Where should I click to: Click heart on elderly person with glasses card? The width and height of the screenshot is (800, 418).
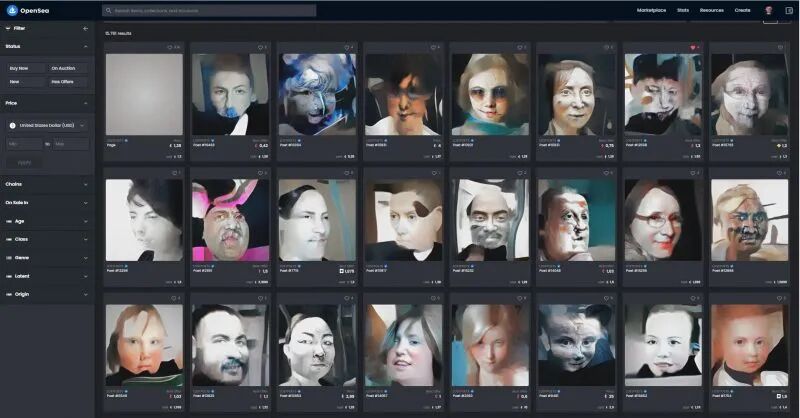pos(780,47)
